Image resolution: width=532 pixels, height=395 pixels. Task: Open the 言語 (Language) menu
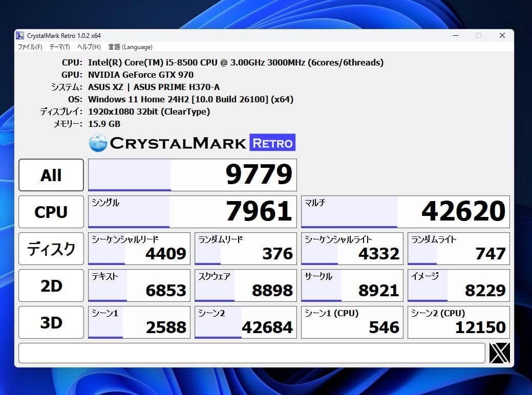[x=130, y=47]
